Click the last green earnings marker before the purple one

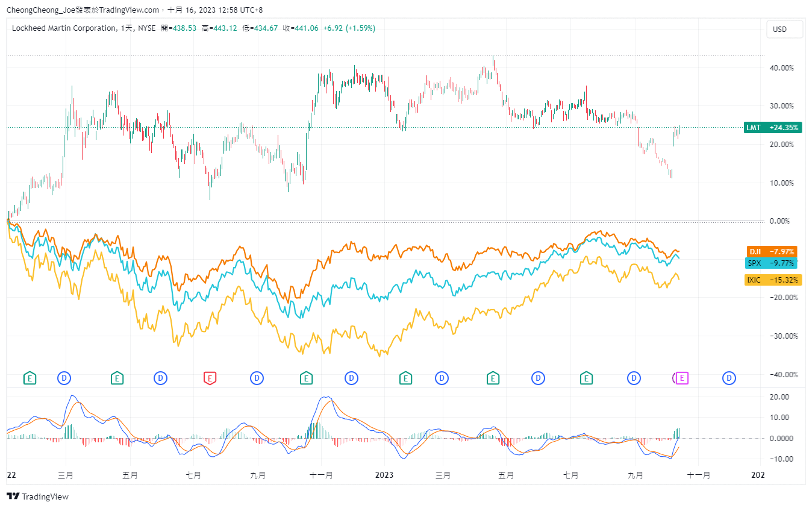(586, 378)
